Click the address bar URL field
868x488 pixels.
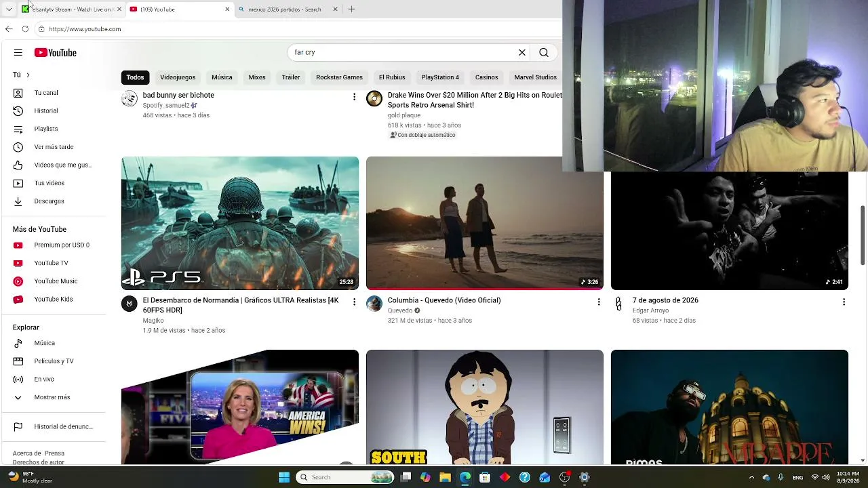click(x=298, y=29)
